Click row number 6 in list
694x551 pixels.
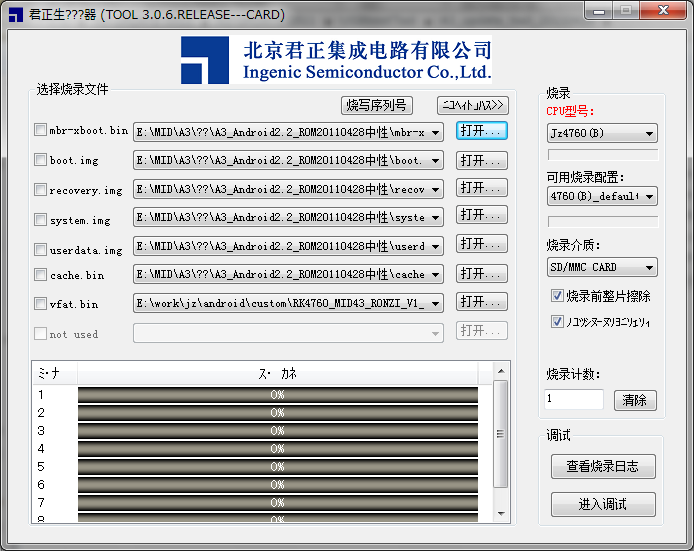click(x=41, y=485)
